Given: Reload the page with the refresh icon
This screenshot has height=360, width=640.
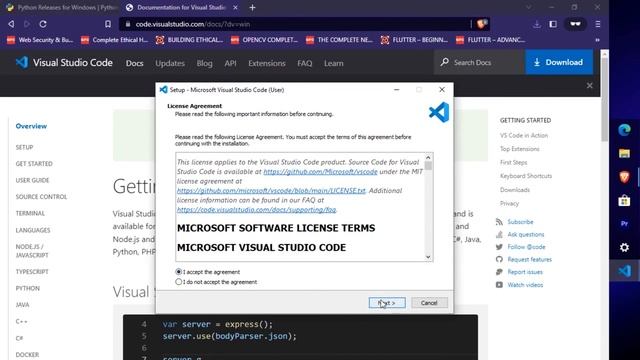Looking at the screenshot, I should [x=43, y=24].
